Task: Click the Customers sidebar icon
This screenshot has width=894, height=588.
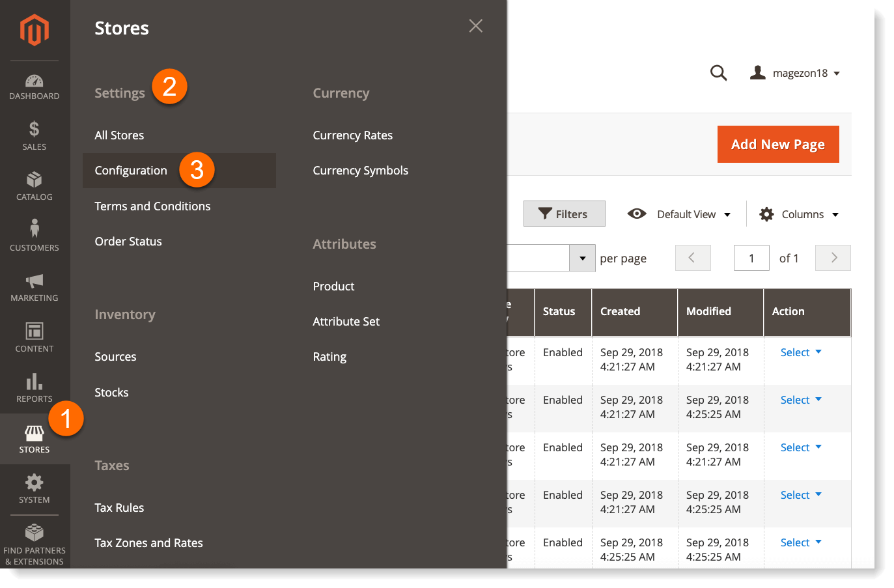Action: click(34, 236)
